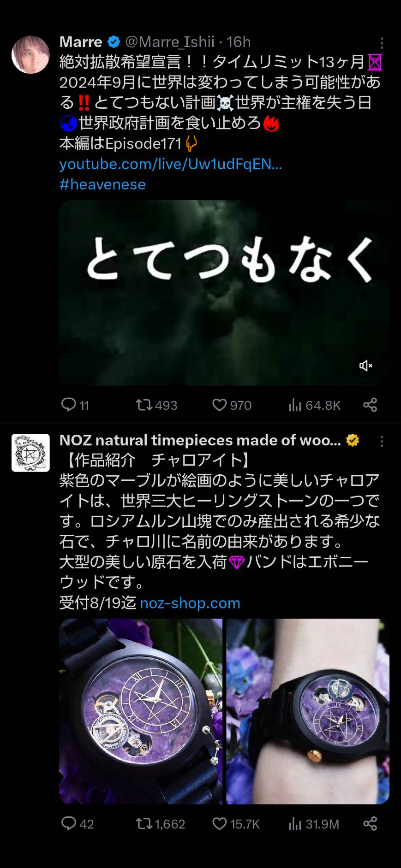Open the #heavenese hashtag
The width and height of the screenshot is (401, 868).
click(x=102, y=184)
